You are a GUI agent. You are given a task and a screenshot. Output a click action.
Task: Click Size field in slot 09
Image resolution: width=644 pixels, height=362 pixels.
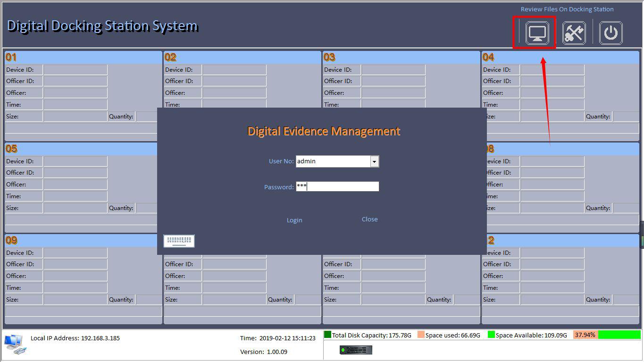tap(75, 300)
